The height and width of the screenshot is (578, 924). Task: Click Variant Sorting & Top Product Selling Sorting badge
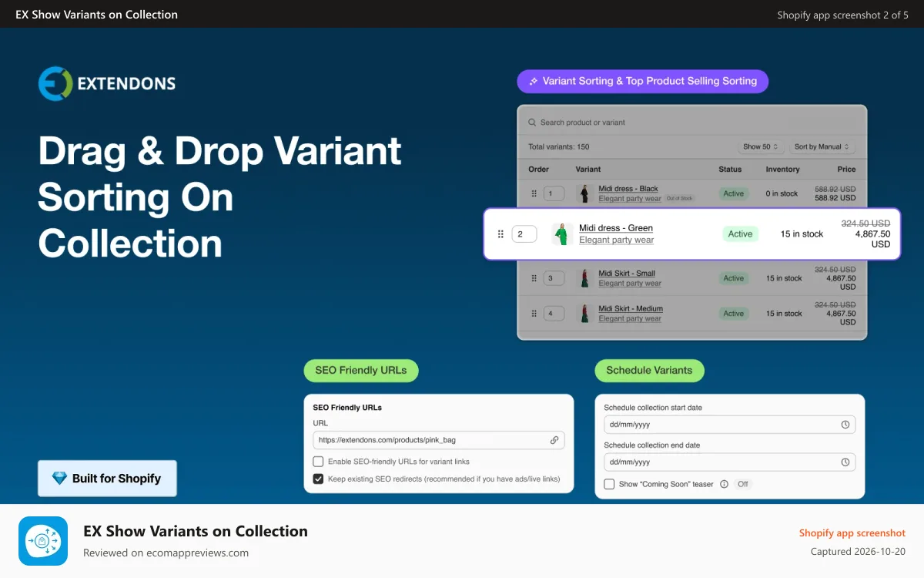[x=643, y=81]
